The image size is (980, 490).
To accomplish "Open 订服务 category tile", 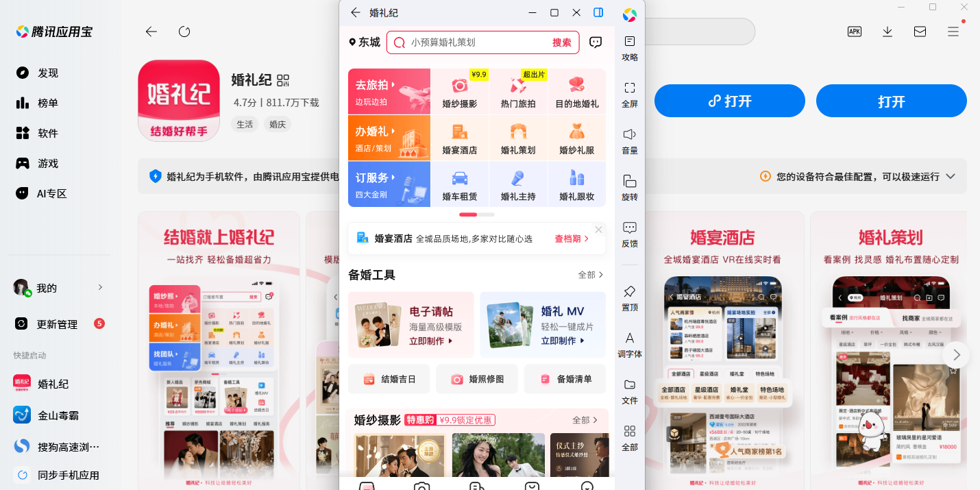I will [389, 184].
